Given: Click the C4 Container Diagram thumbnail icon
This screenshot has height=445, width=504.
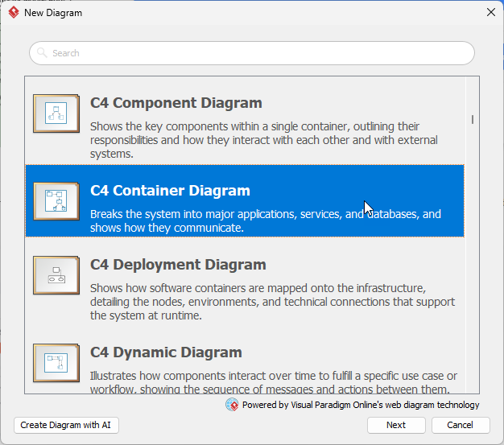Looking at the screenshot, I should pyautogui.click(x=56, y=201).
